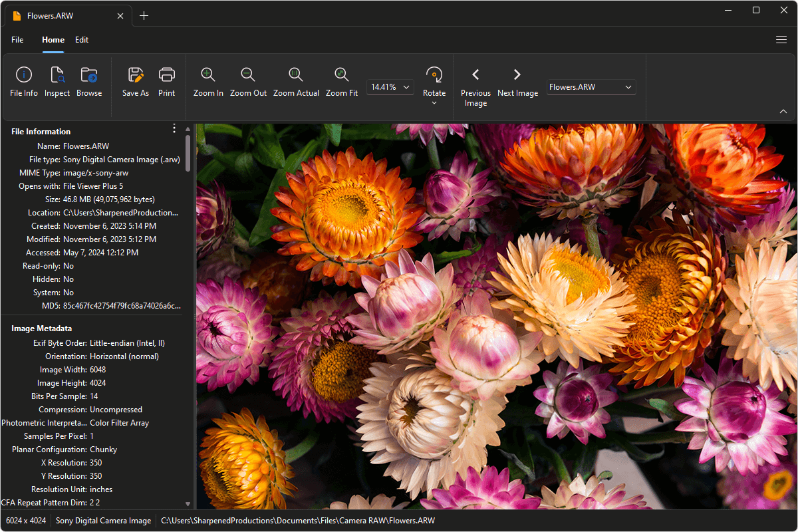This screenshot has height=532, width=798.
Task: Click Zoom Actual to view full size
Action: tap(296, 81)
